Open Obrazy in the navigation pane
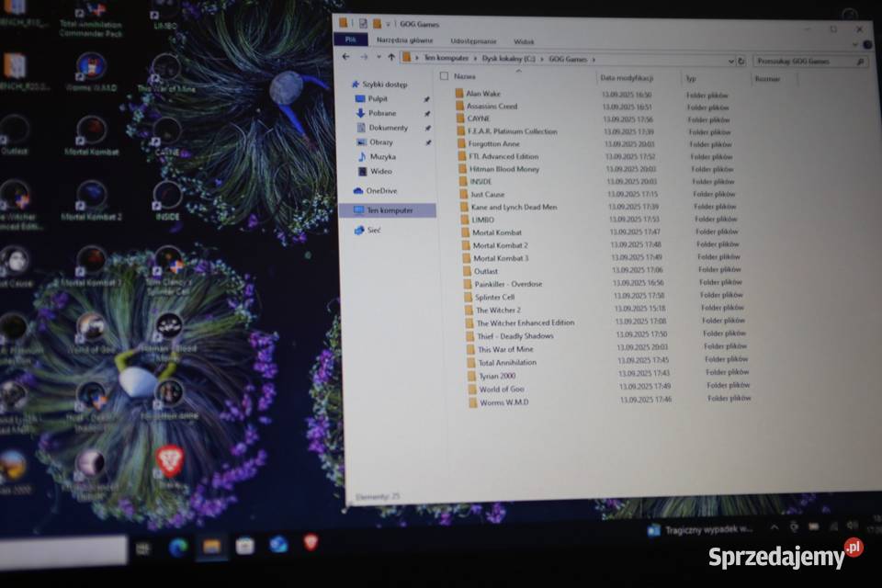 tap(380, 142)
